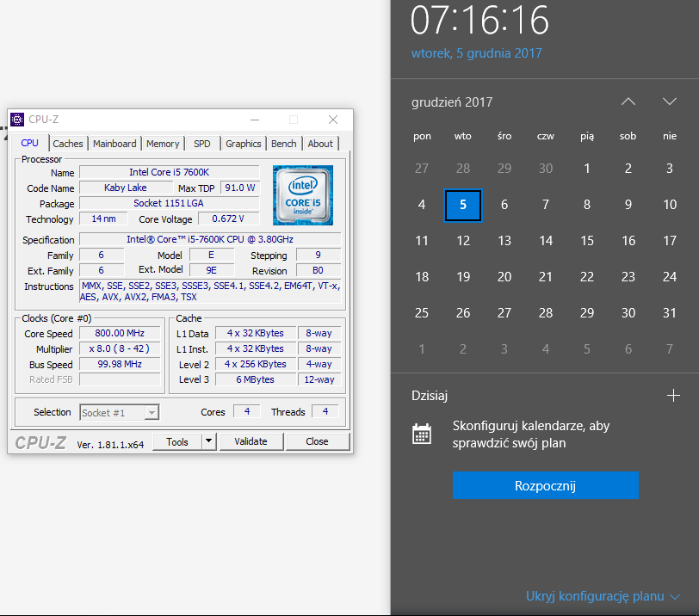Select the Graphics tab
The image size is (699, 616).
point(243,144)
